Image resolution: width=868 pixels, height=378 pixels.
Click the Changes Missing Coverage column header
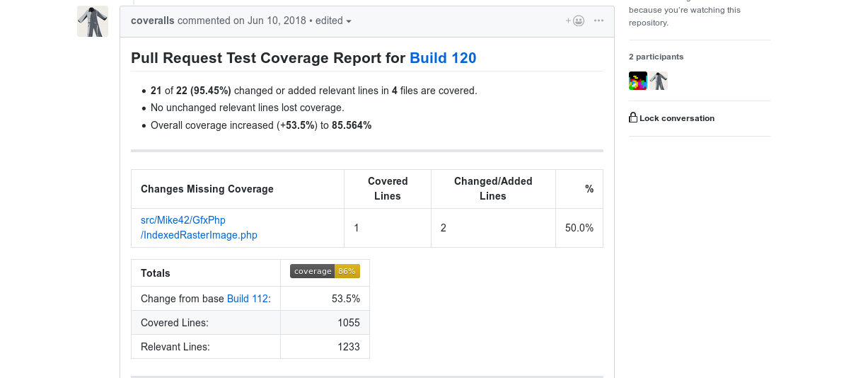tap(207, 189)
